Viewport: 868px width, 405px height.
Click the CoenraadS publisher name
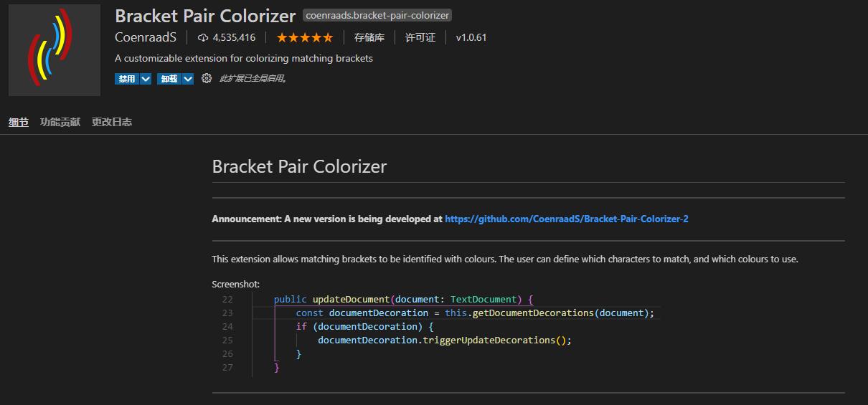(x=146, y=37)
